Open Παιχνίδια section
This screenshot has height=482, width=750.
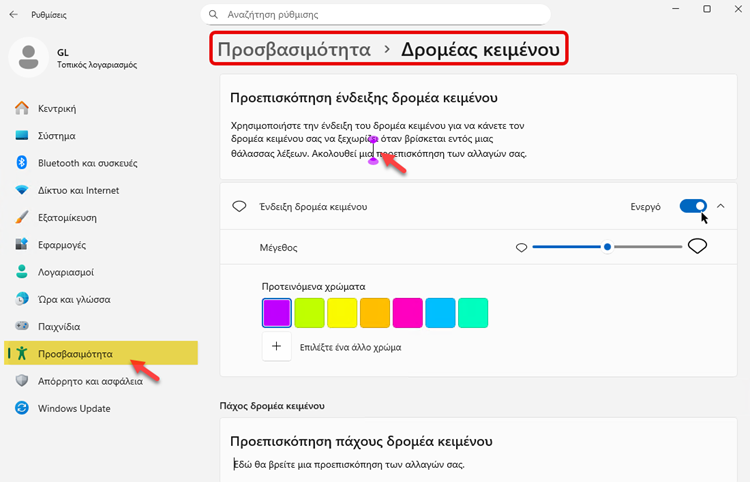[x=101, y=326]
